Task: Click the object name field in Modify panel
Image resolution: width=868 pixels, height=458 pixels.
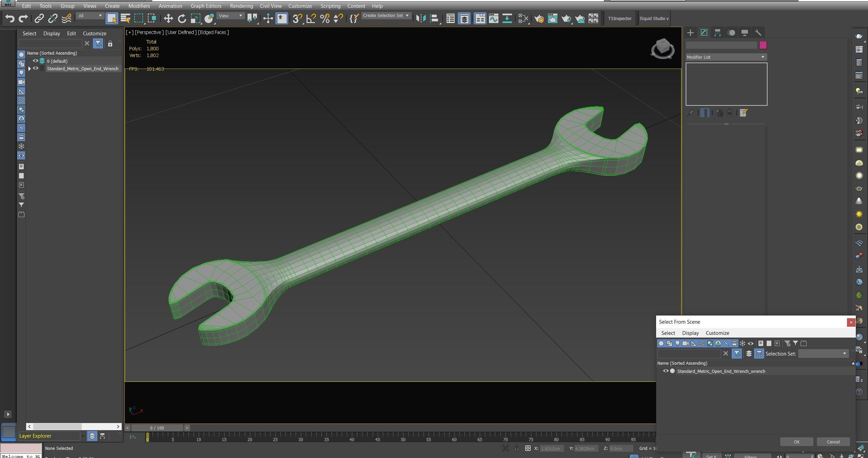Action: coord(722,45)
